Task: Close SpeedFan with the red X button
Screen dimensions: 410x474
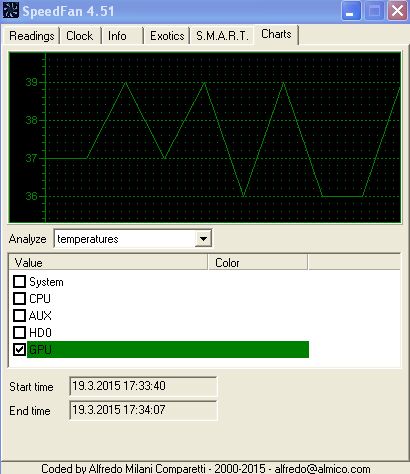Action: click(398, 11)
